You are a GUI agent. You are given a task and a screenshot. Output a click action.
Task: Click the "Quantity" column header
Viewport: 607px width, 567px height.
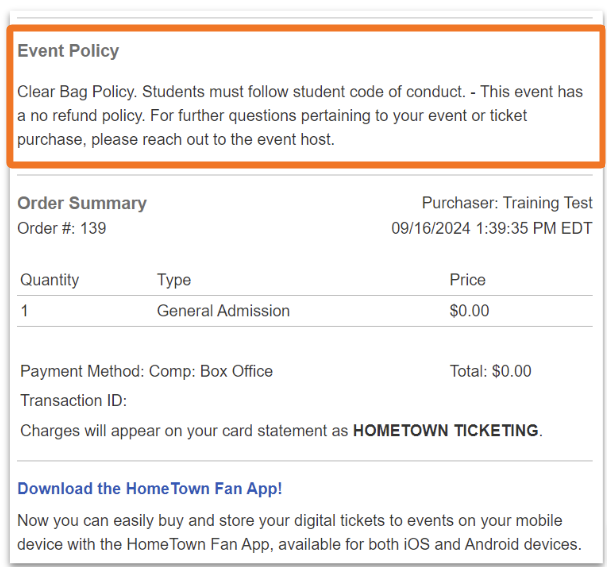click(x=49, y=280)
